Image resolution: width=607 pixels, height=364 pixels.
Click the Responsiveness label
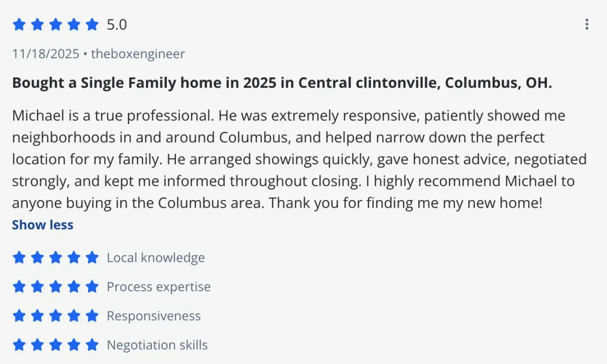pyautogui.click(x=154, y=316)
